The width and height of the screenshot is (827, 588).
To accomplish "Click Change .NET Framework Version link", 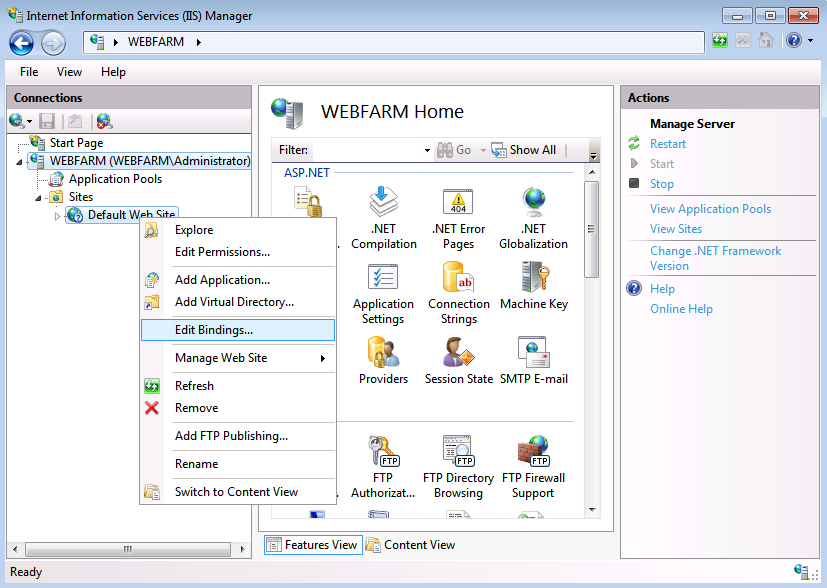I will [715, 258].
